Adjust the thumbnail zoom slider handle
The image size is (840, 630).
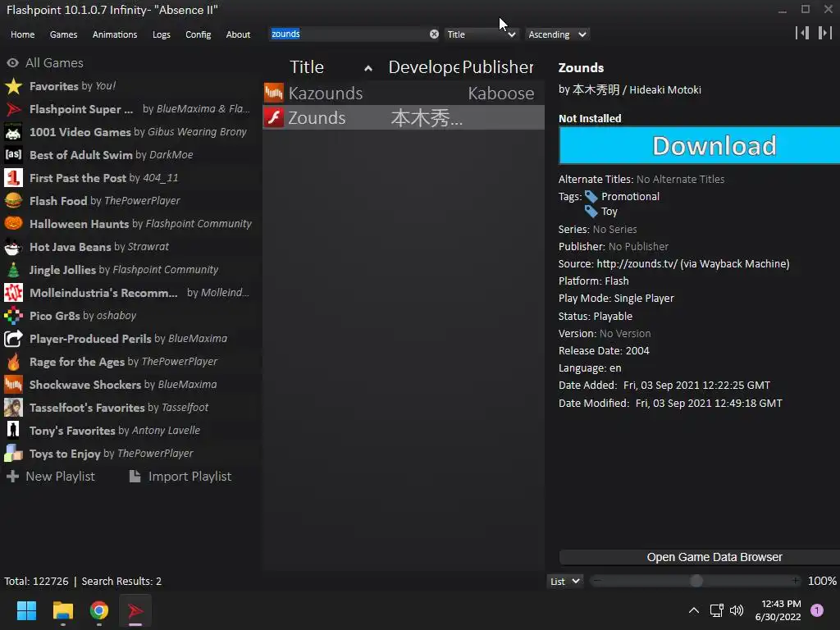(x=696, y=582)
